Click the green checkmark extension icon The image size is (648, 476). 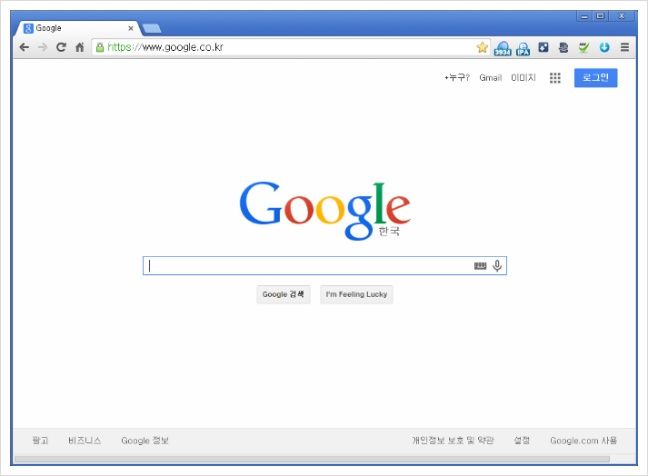(x=584, y=48)
